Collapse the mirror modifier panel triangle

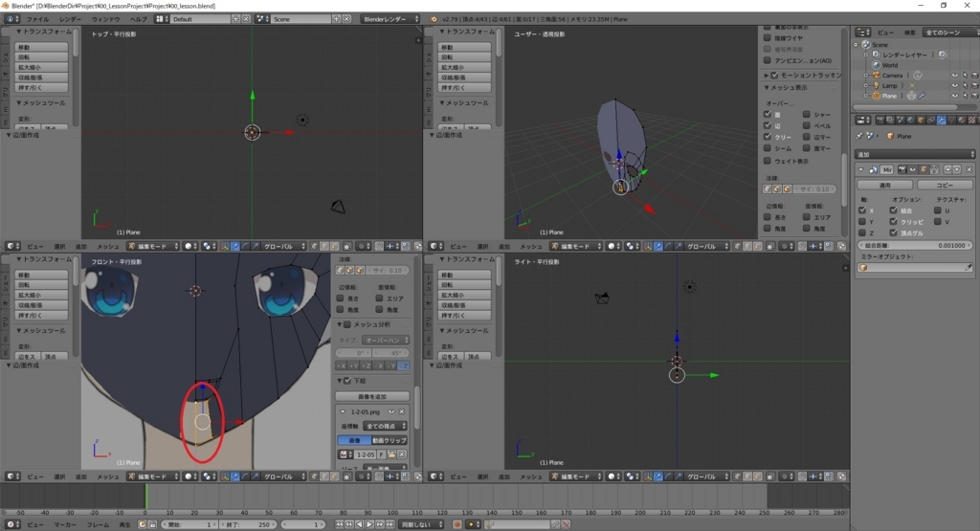pyautogui.click(x=861, y=169)
